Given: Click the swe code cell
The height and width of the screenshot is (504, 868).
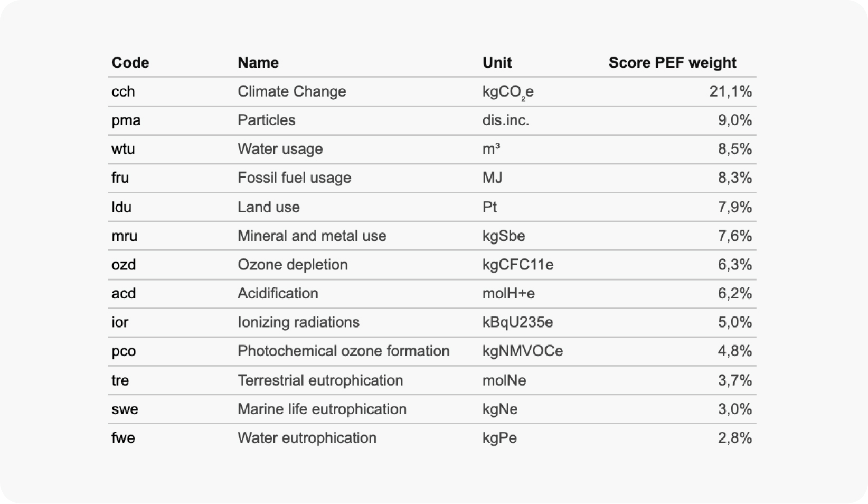Looking at the screenshot, I should 125,409.
